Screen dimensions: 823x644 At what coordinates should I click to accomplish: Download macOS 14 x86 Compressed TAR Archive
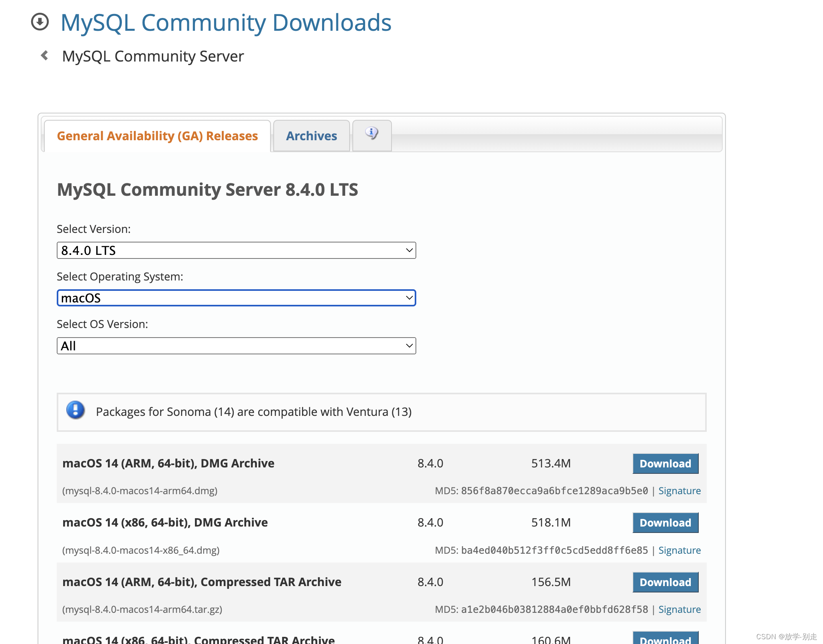click(x=665, y=638)
